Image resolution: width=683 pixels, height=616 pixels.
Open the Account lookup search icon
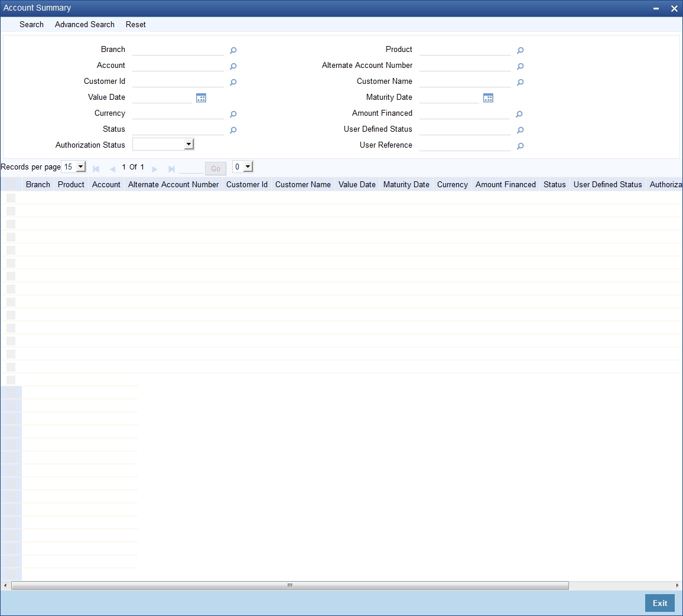[x=233, y=66]
